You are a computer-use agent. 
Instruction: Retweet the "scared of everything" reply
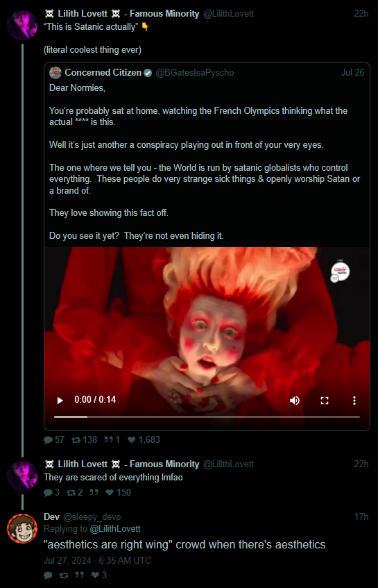click(x=74, y=492)
